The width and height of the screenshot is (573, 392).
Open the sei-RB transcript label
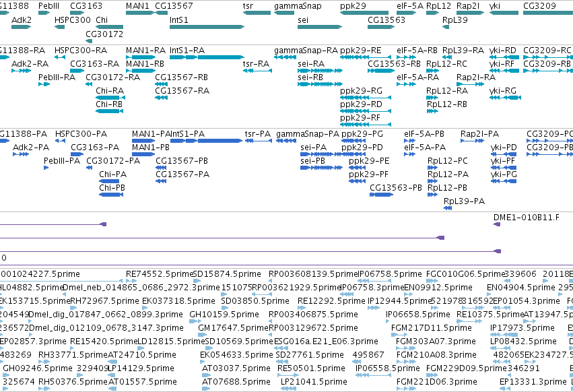[310, 77]
